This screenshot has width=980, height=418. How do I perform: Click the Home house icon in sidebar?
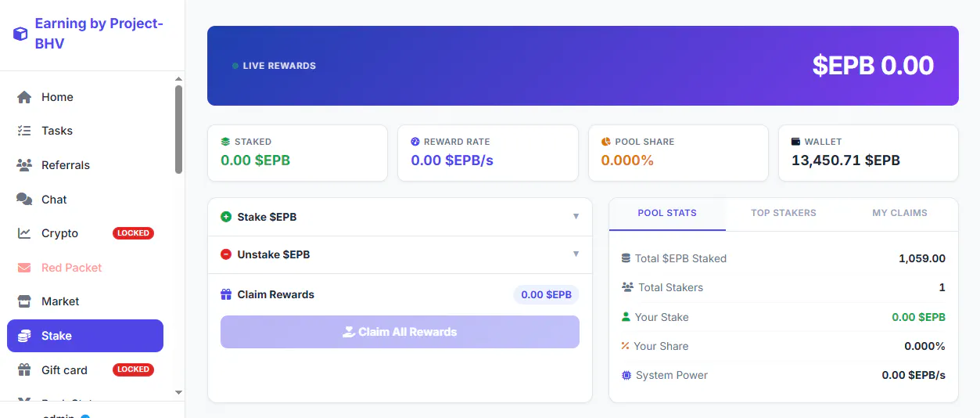(x=24, y=97)
